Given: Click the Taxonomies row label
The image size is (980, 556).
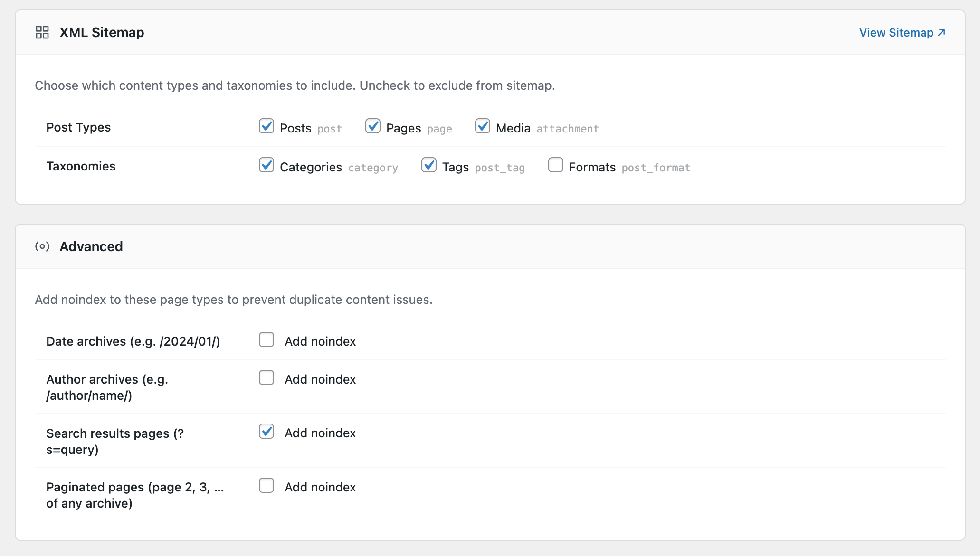Looking at the screenshot, I should point(81,166).
